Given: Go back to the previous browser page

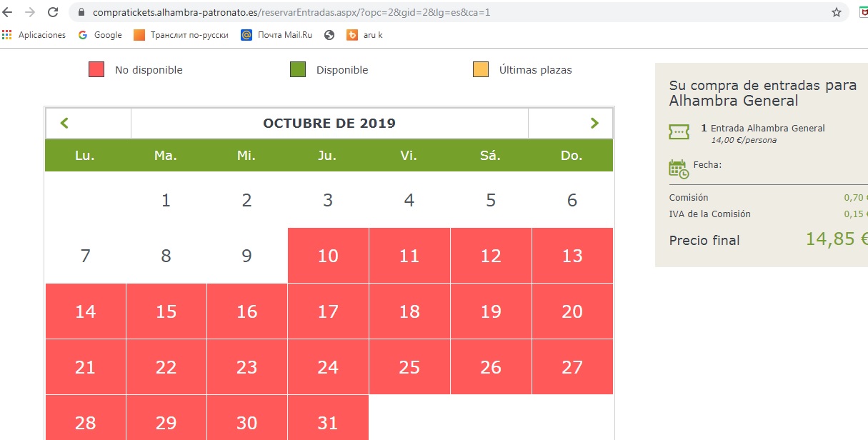Looking at the screenshot, I should tap(8, 12).
